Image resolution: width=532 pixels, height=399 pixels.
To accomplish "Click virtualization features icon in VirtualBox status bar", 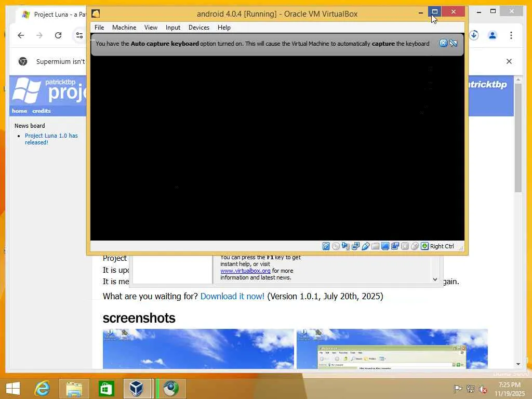I will click(405, 246).
